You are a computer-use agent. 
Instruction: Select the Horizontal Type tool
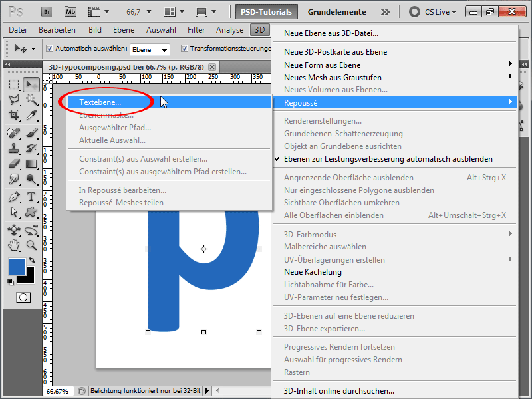click(x=31, y=196)
